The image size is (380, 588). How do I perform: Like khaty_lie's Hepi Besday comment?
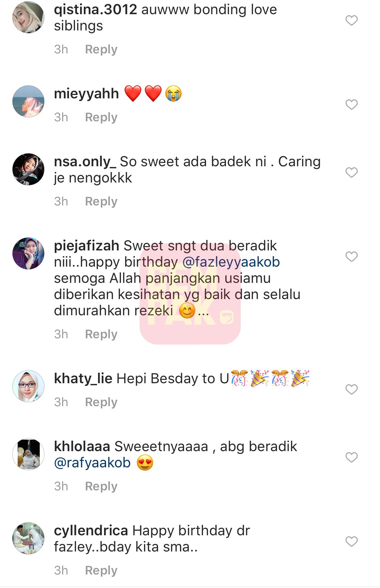(x=351, y=389)
